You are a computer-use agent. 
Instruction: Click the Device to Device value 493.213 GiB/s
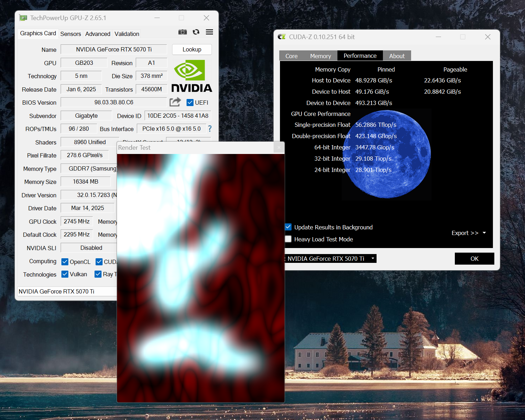pos(374,103)
